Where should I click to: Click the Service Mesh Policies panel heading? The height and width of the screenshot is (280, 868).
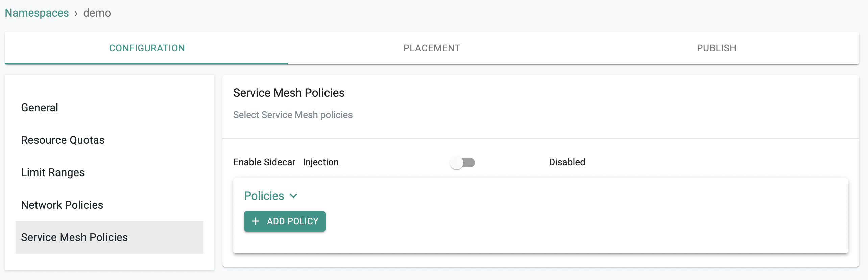pos(289,93)
